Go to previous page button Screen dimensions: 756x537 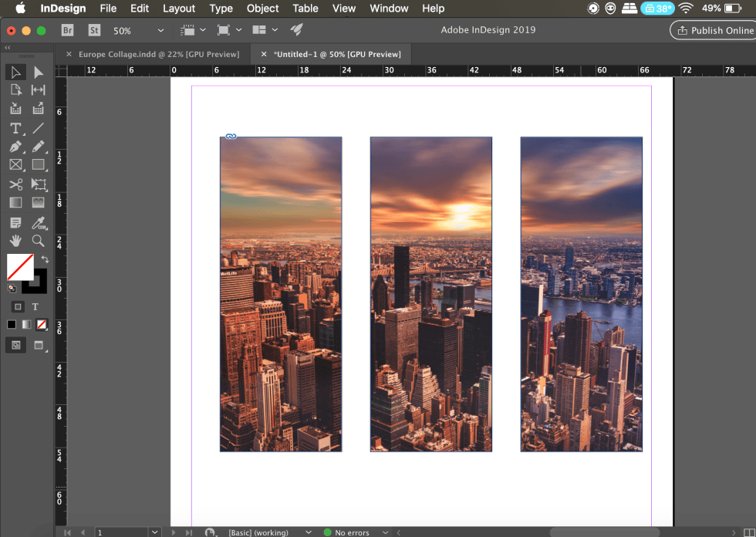[x=83, y=532]
